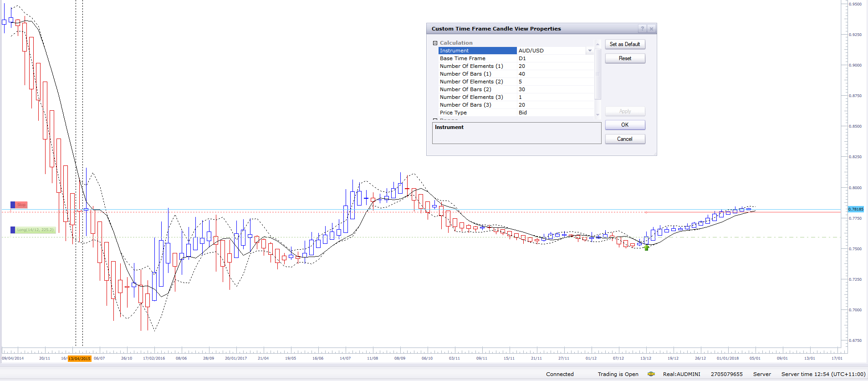The width and height of the screenshot is (868, 381).
Task: Select the Base Time Frame row
Action: coord(516,58)
